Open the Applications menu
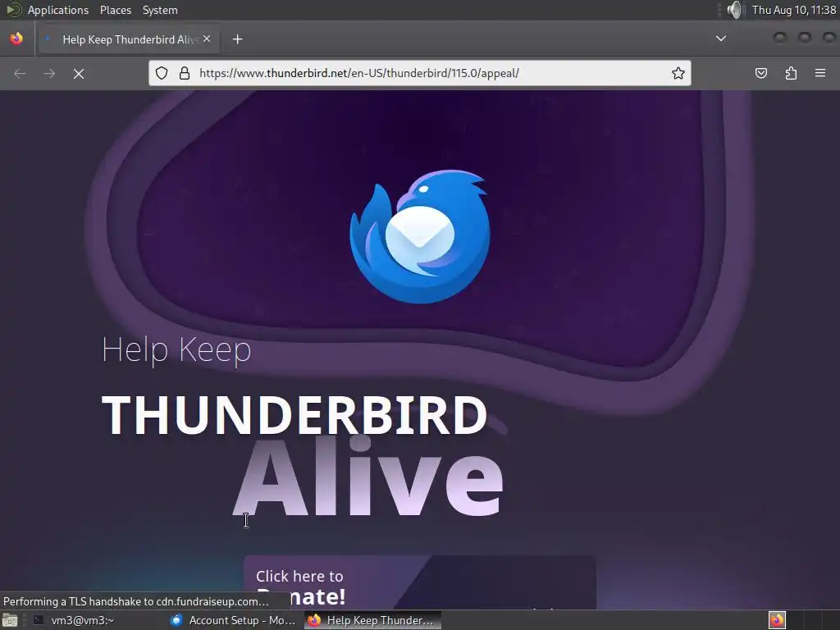840x630 pixels. [58, 10]
